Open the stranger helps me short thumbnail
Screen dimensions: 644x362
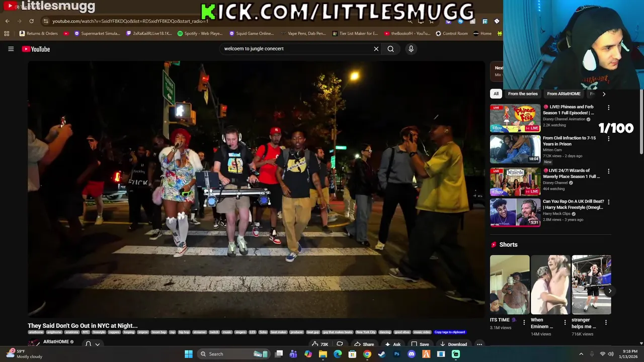point(591,285)
